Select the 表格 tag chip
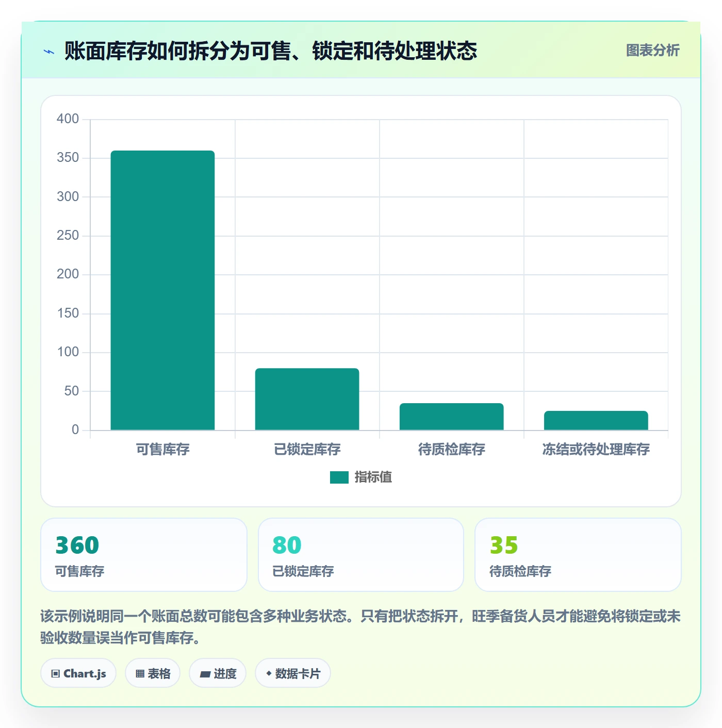Viewport: 722px width, 728px height. click(153, 673)
